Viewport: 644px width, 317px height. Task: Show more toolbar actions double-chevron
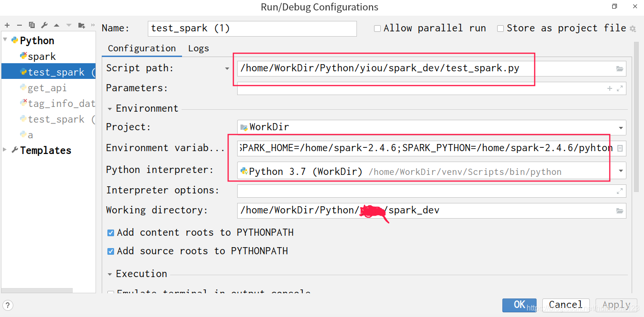pos(93,25)
